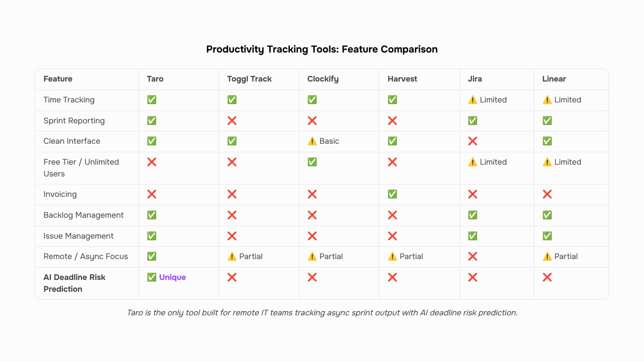Viewport: 644px width, 362px height.
Task: Select the Linear column header
Action: tap(554, 79)
